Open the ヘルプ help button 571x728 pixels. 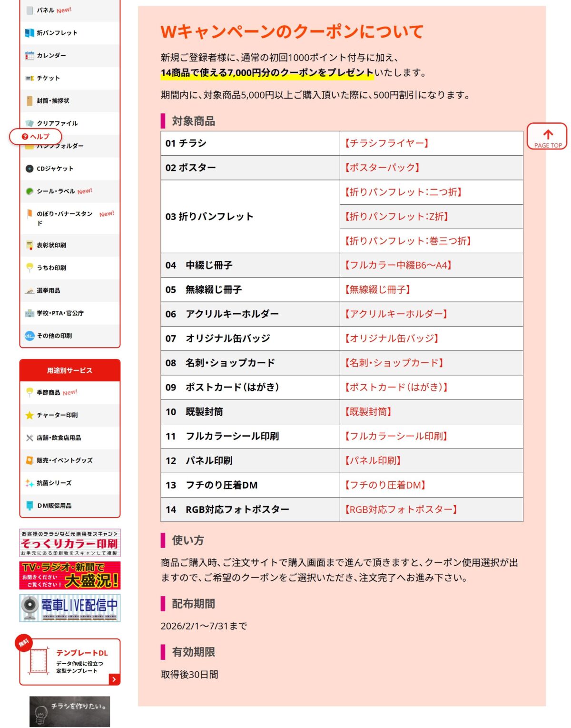[x=36, y=137]
